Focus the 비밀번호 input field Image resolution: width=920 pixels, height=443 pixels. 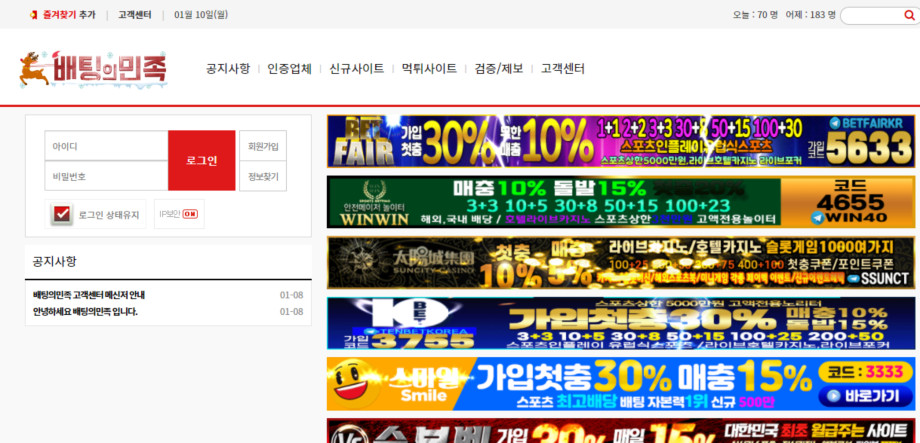click(x=106, y=176)
